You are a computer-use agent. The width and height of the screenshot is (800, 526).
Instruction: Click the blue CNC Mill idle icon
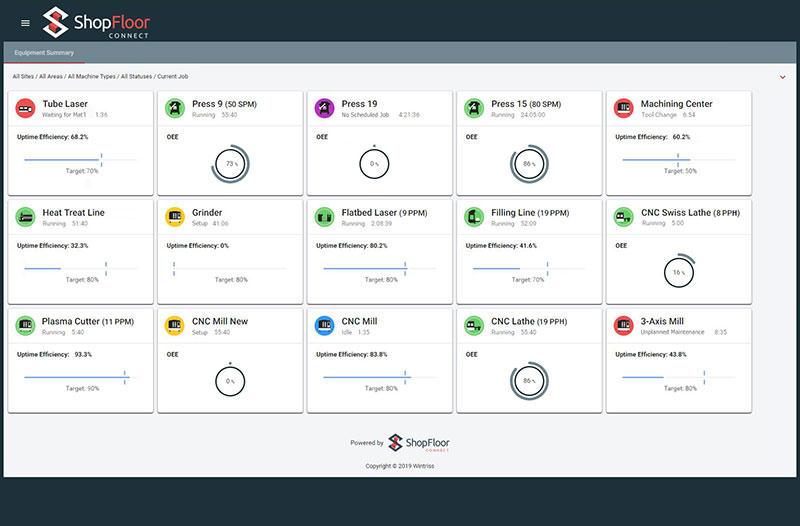[324, 325]
